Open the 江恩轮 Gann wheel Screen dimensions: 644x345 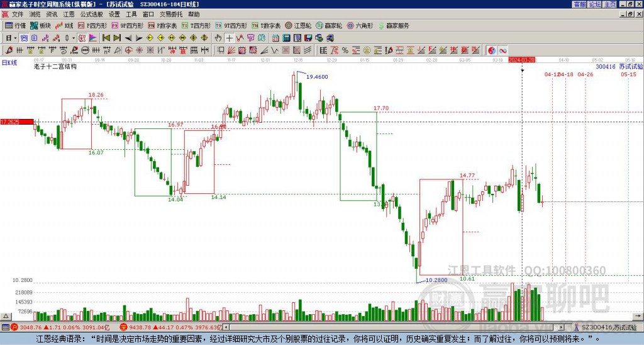(x=298, y=25)
